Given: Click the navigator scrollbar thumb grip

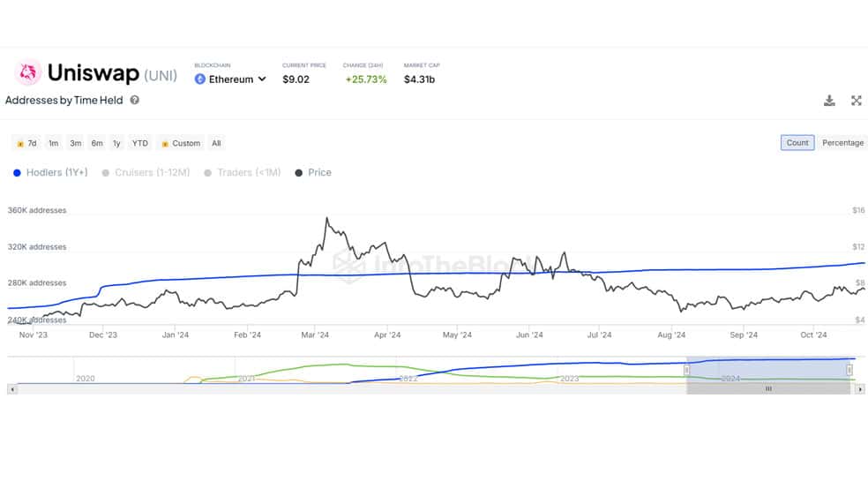Looking at the screenshot, I should pyautogui.click(x=768, y=389).
